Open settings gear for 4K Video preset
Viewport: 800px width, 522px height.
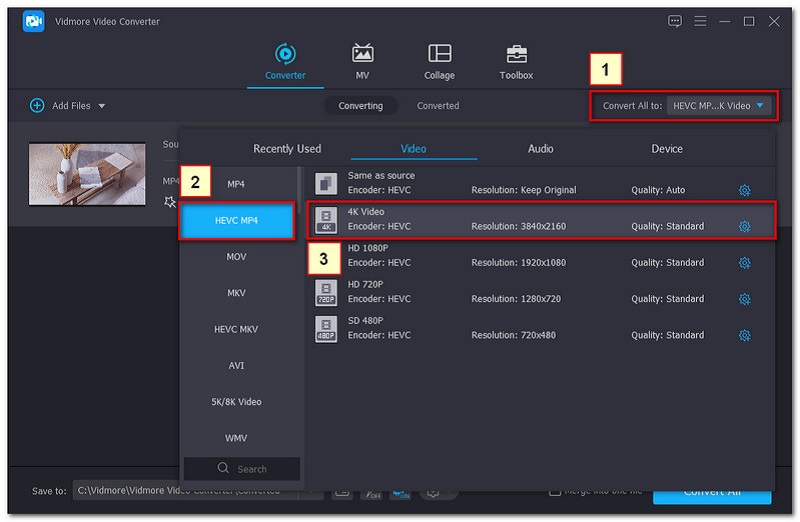[744, 227]
